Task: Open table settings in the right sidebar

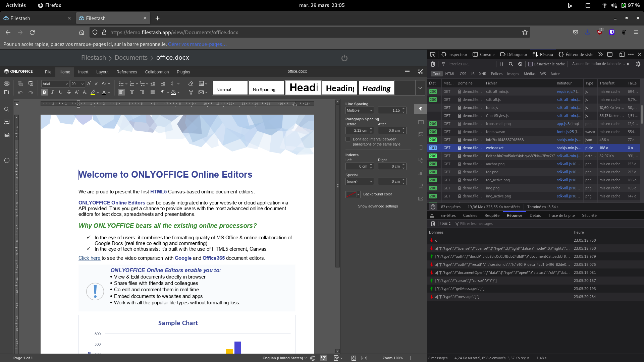Action: [x=421, y=122]
